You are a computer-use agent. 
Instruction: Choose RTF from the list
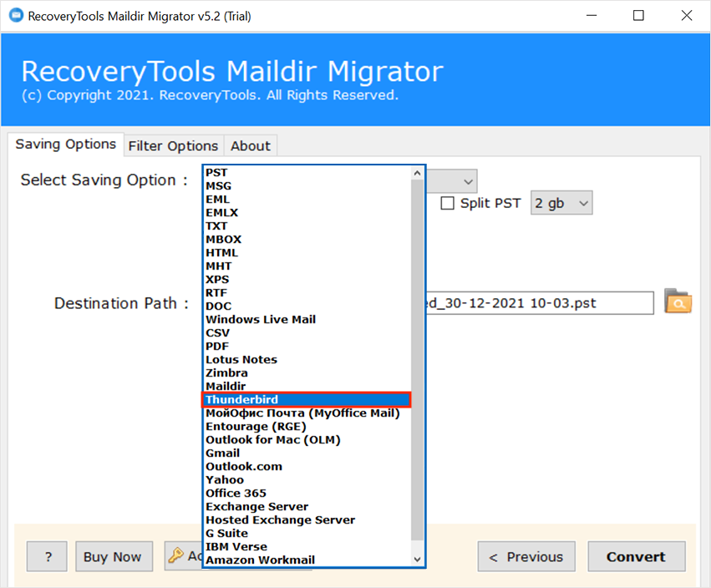coord(307,293)
